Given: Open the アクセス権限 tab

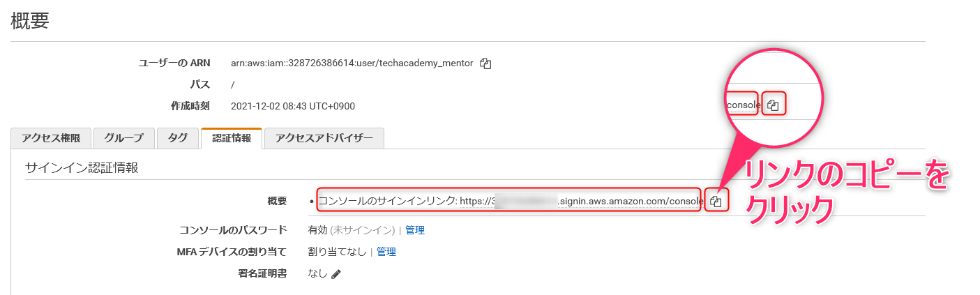Looking at the screenshot, I should pyautogui.click(x=51, y=138).
